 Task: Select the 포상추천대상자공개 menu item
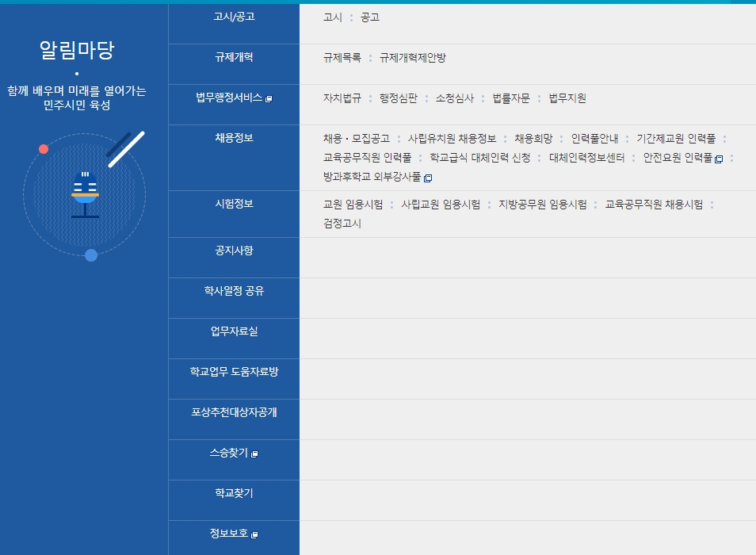click(234, 419)
